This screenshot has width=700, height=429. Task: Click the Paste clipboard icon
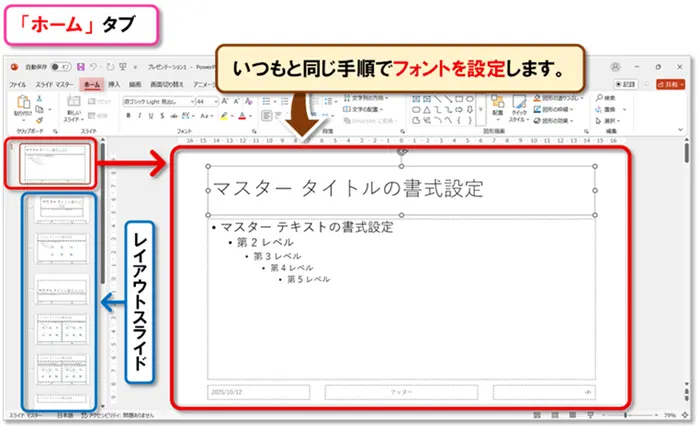point(23,102)
